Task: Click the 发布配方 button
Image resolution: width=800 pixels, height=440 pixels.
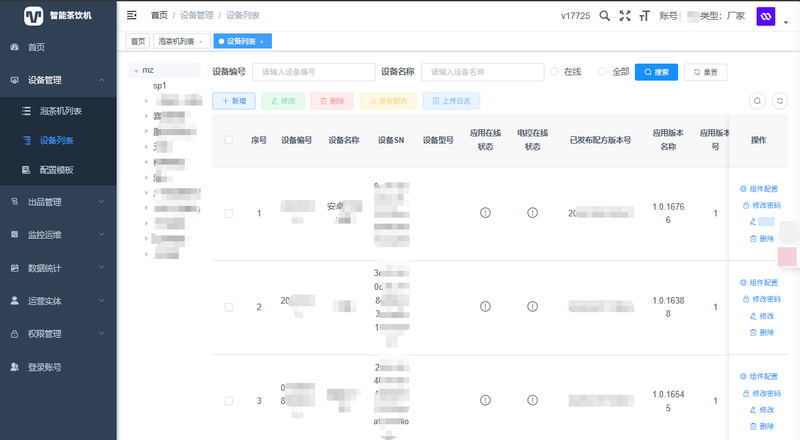Action: coord(388,101)
